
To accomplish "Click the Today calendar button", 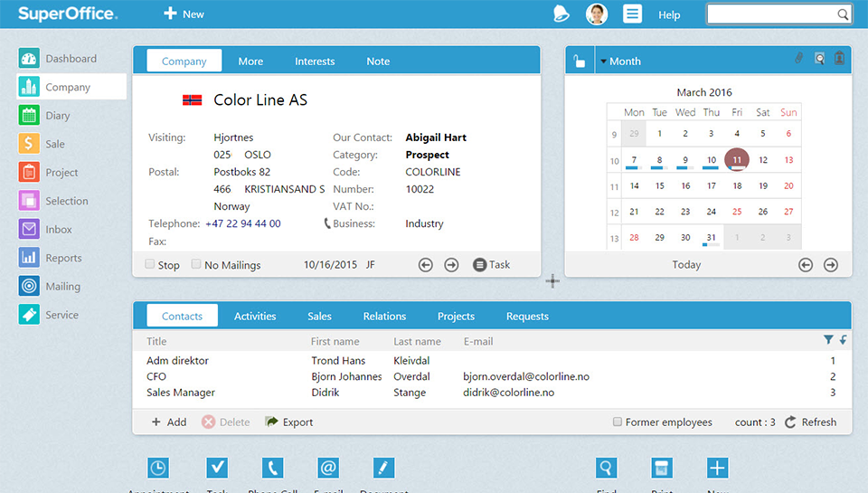I will [x=686, y=265].
